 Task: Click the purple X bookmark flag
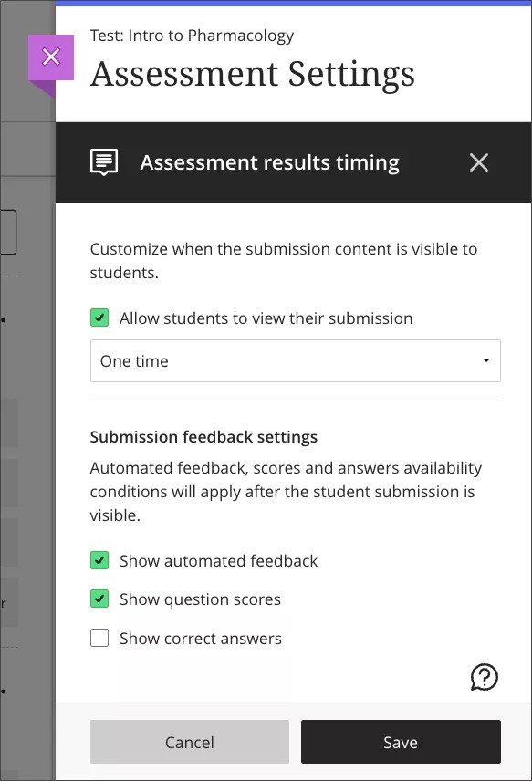coord(51,57)
